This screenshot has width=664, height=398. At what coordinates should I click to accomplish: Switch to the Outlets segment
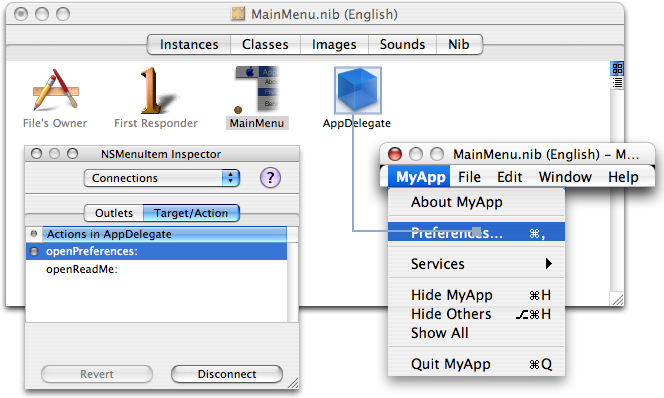tap(113, 213)
